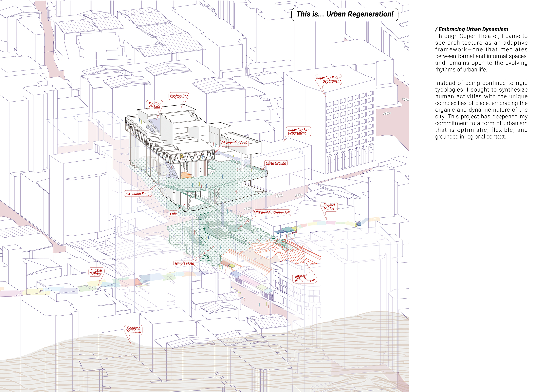Click the right JingMei Market label
The width and height of the screenshot is (554, 392).
coord(329,207)
